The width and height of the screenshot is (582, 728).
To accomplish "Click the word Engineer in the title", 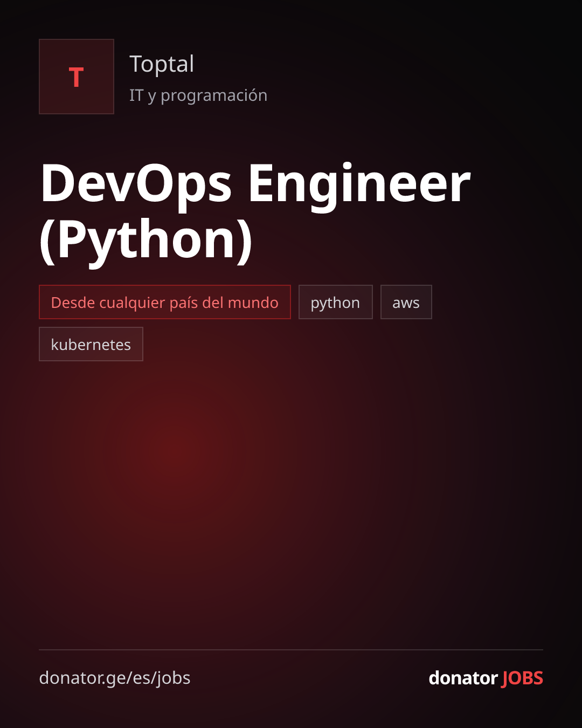I will (359, 184).
